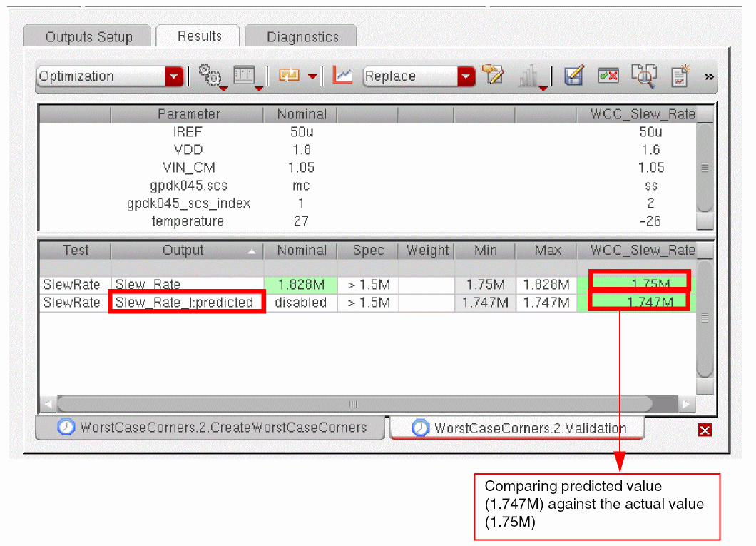This screenshot has width=756, height=546.
Task: Click the mc nominal section value
Action: 301,186
